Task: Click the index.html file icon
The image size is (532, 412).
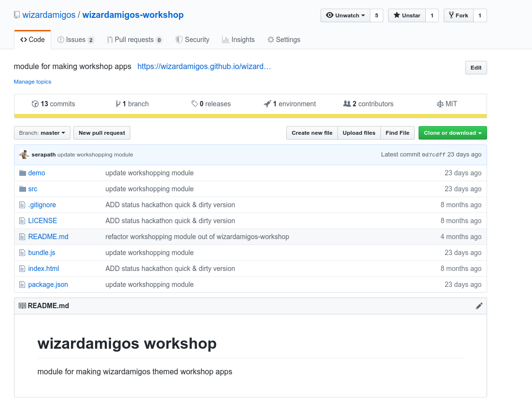Action: pos(22,269)
